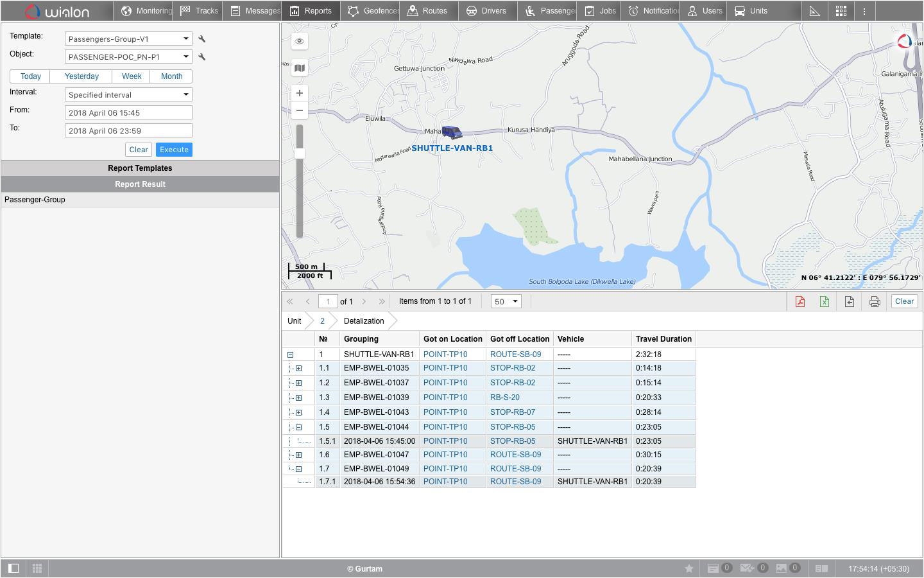
Task: Open STOP-RB-07 location link
Action: tap(512, 412)
